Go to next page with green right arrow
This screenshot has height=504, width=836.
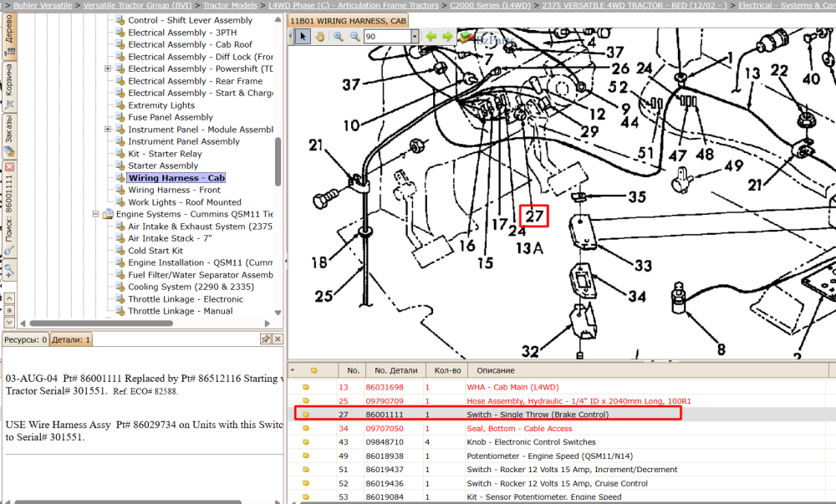(447, 36)
